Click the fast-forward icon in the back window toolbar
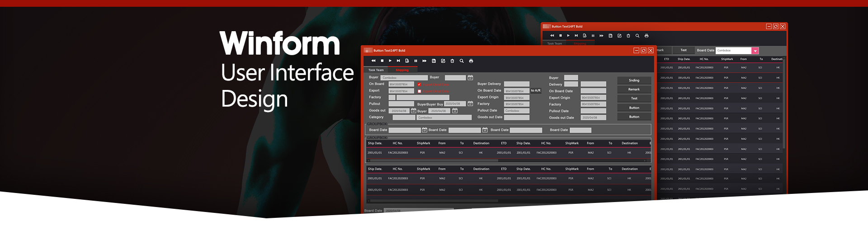Image resolution: width=868 pixels, height=226 pixels. [x=601, y=36]
